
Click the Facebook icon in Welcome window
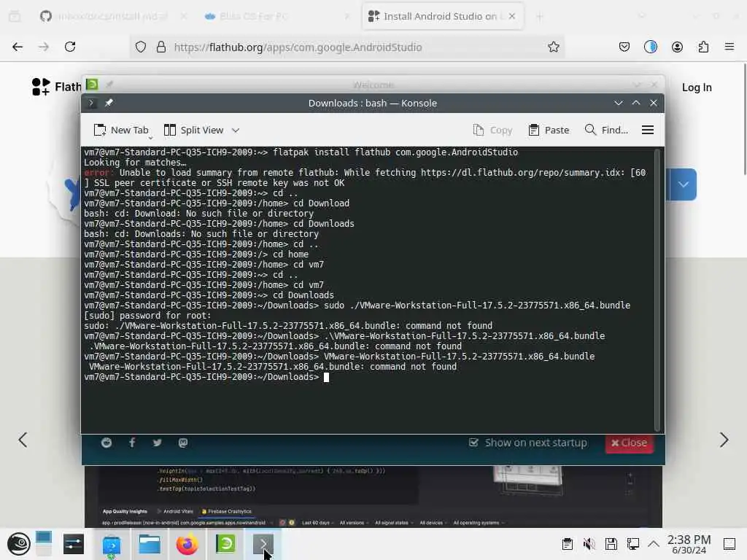point(132,443)
